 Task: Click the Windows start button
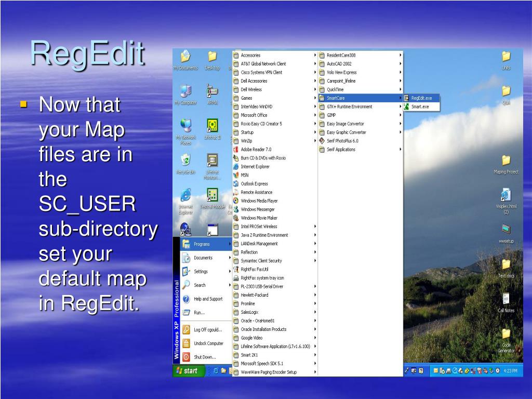tap(189, 371)
